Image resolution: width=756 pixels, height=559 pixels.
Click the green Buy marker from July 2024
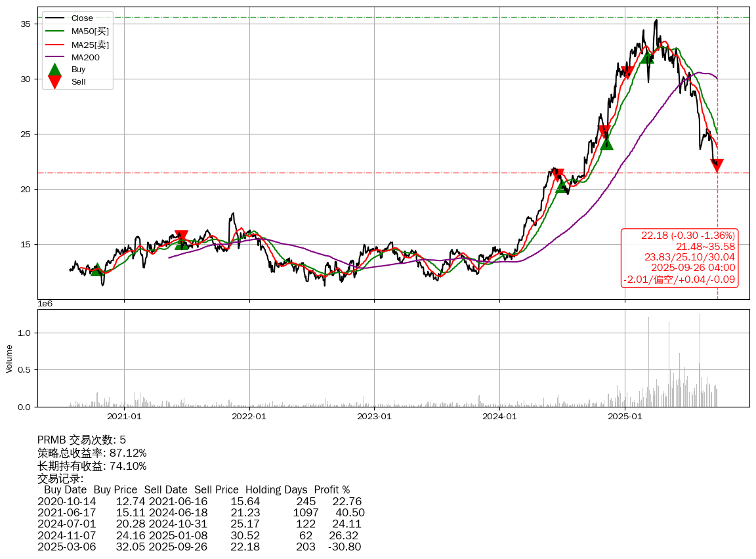(562, 186)
